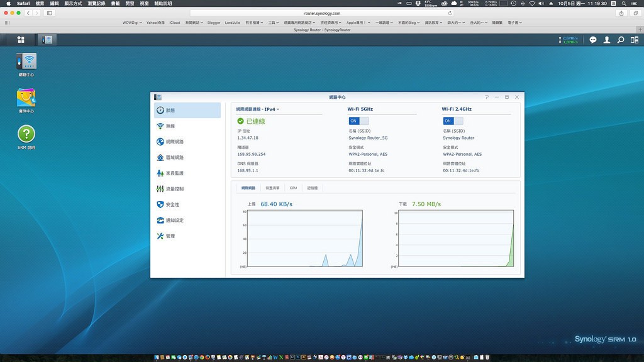Select 流量控制 traffic control in the sidebar
Image resolution: width=644 pixels, height=362 pixels.
tap(187, 189)
